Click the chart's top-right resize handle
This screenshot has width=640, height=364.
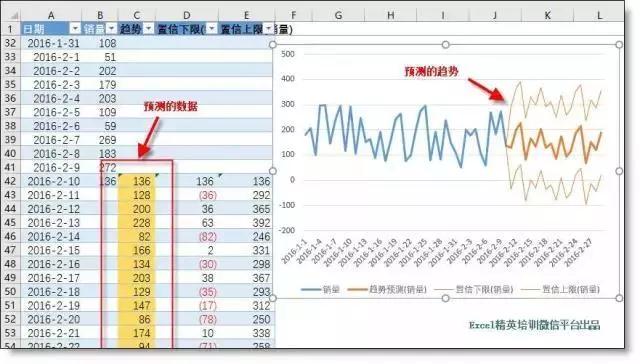[619, 44]
